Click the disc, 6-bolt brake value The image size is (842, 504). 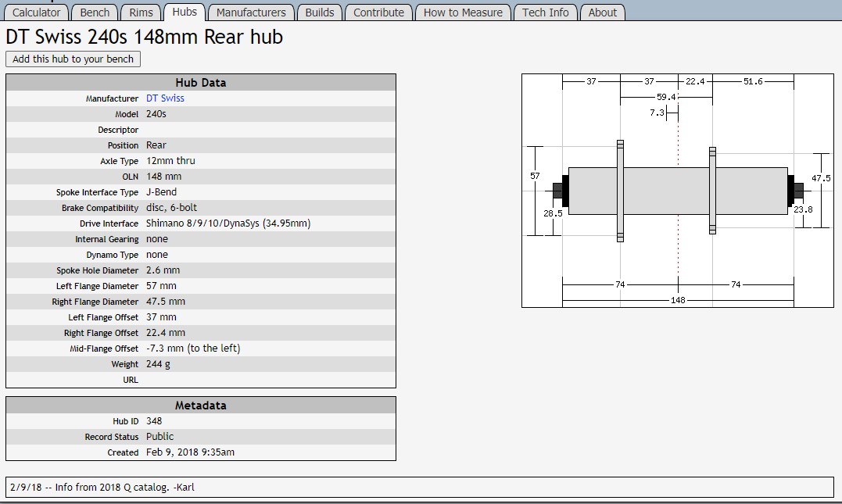pos(172,207)
